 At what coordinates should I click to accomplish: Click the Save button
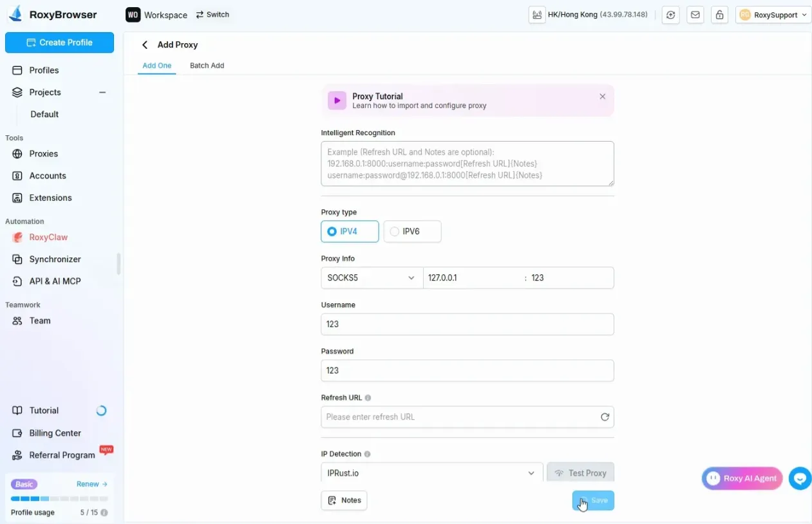click(x=593, y=500)
